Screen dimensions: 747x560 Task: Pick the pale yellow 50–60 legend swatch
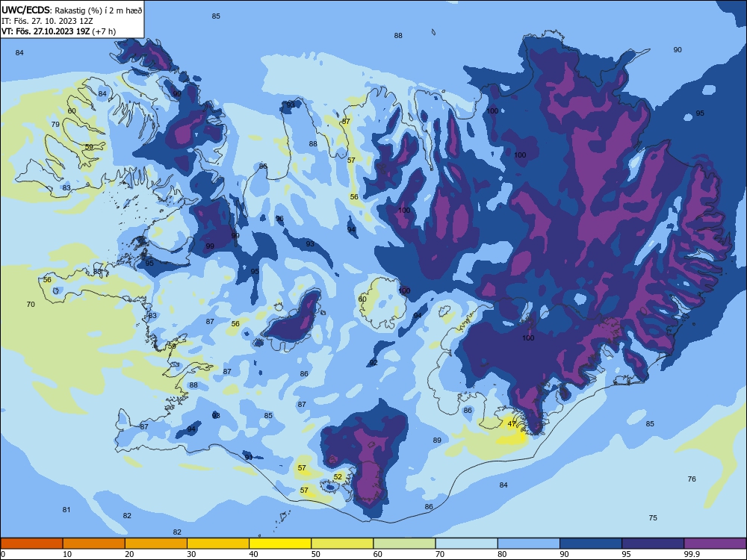(x=342, y=544)
